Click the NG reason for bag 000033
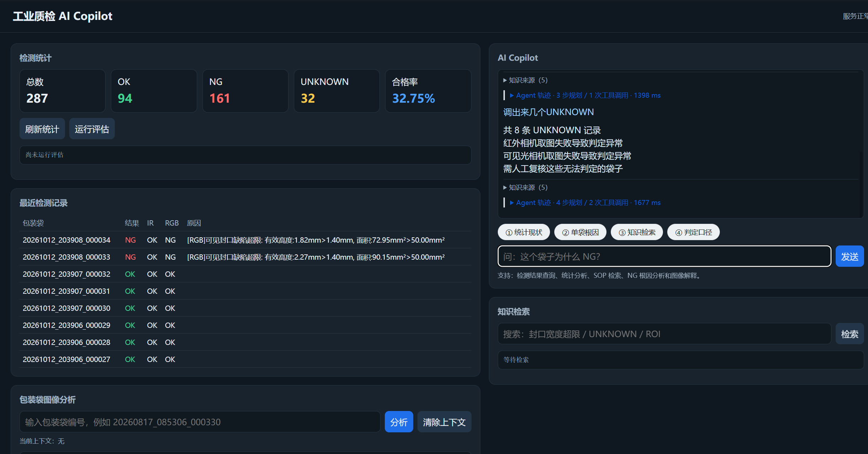This screenshot has width=868, height=454. tap(316, 257)
